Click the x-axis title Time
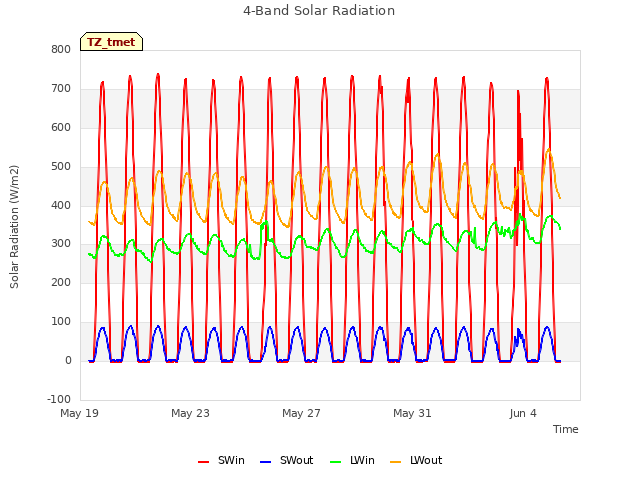Image resolution: width=640 pixels, height=480 pixels. [565, 429]
